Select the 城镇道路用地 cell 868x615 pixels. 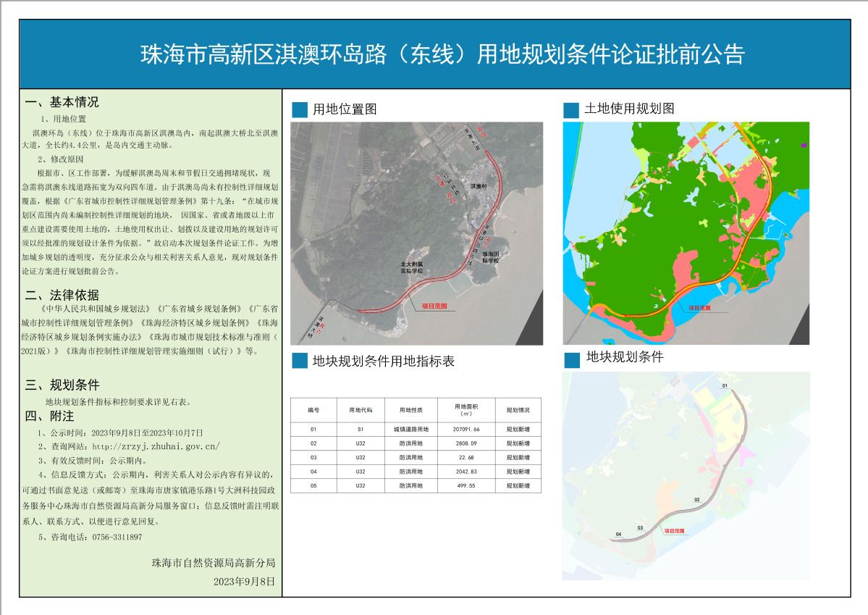[x=410, y=430]
